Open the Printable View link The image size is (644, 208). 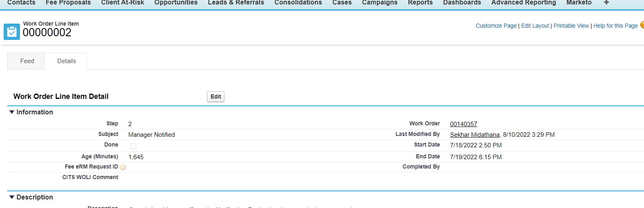click(571, 26)
